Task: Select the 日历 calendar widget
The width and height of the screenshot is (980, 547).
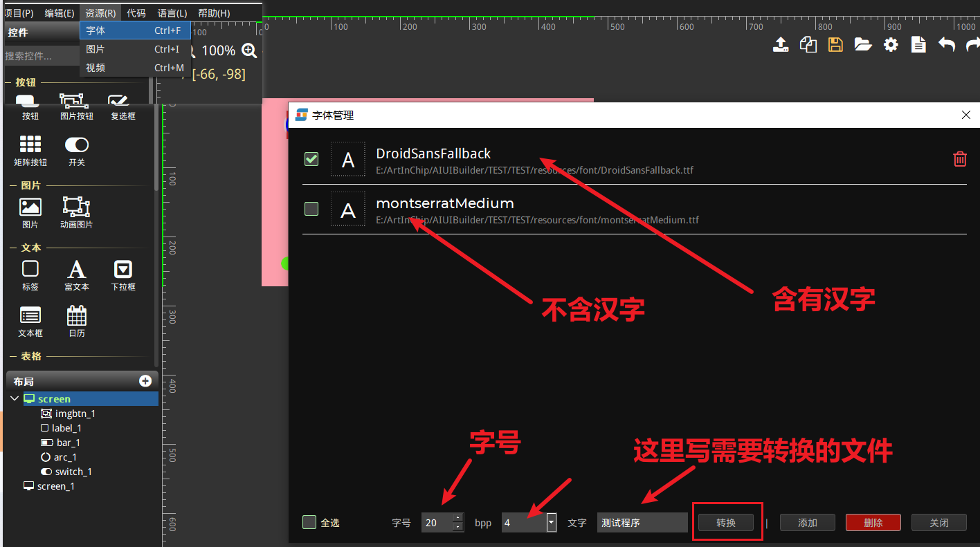Action: [x=76, y=322]
